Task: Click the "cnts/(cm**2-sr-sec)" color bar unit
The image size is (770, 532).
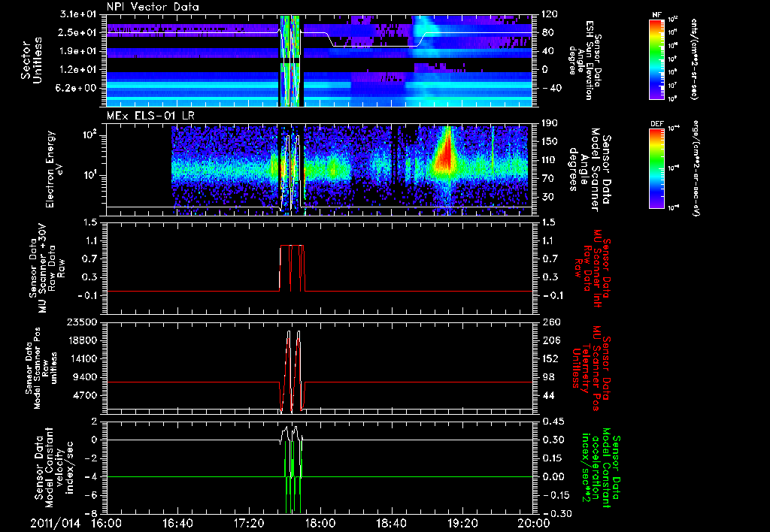Action: click(x=694, y=59)
